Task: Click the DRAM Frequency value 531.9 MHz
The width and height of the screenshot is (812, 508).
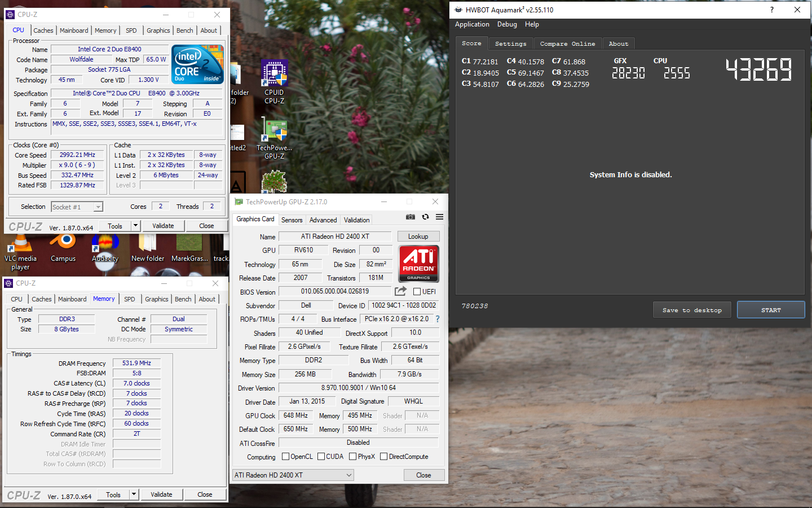Action: [137, 363]
